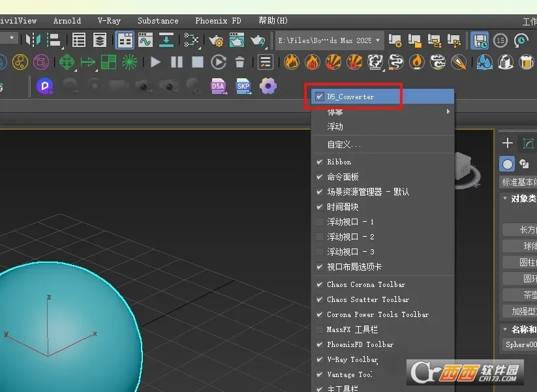Open the Schematic View icon
Viewport: 537px width, 392px height.
[166, 40]
